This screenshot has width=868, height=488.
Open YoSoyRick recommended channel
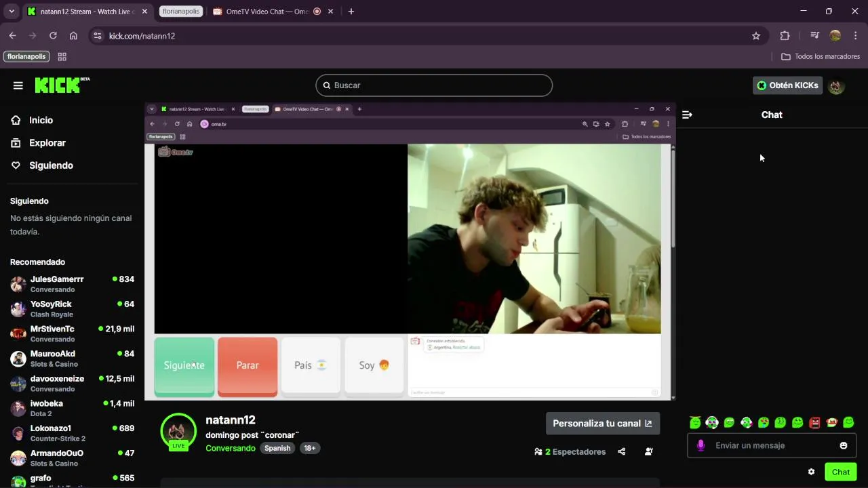click(72, 309)
